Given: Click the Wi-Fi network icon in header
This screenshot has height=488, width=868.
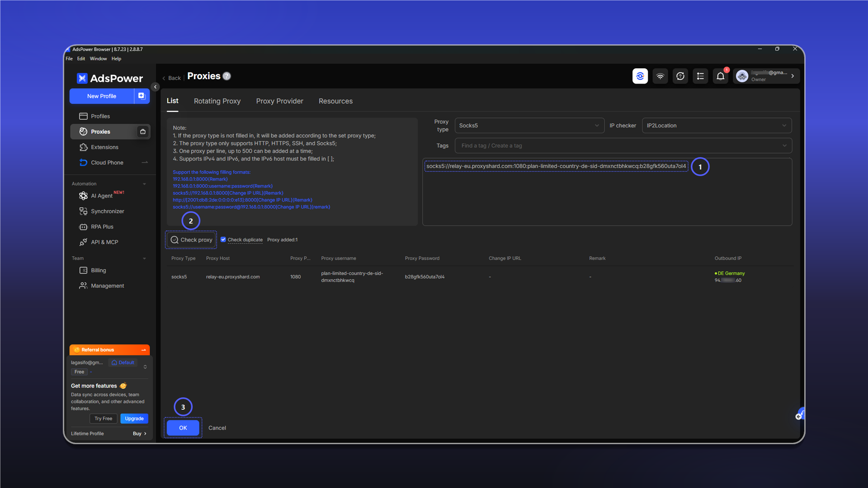Looking at the screenshot, I should (660, 76).
